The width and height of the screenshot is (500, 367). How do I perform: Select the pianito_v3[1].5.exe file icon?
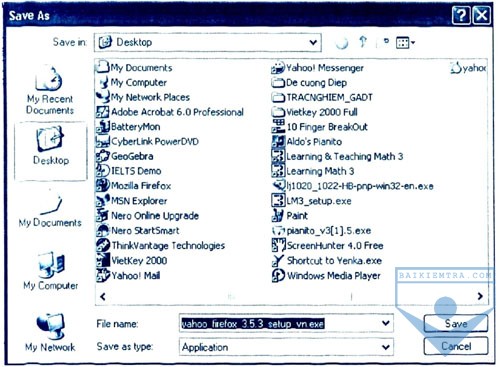[x=278, y=230]
